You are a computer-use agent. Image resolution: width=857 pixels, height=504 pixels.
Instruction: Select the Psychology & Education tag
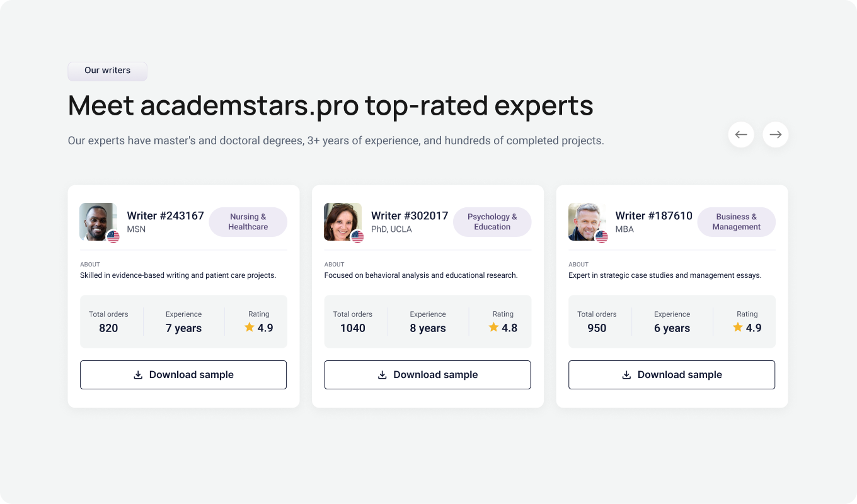click(x=492, y=222)
